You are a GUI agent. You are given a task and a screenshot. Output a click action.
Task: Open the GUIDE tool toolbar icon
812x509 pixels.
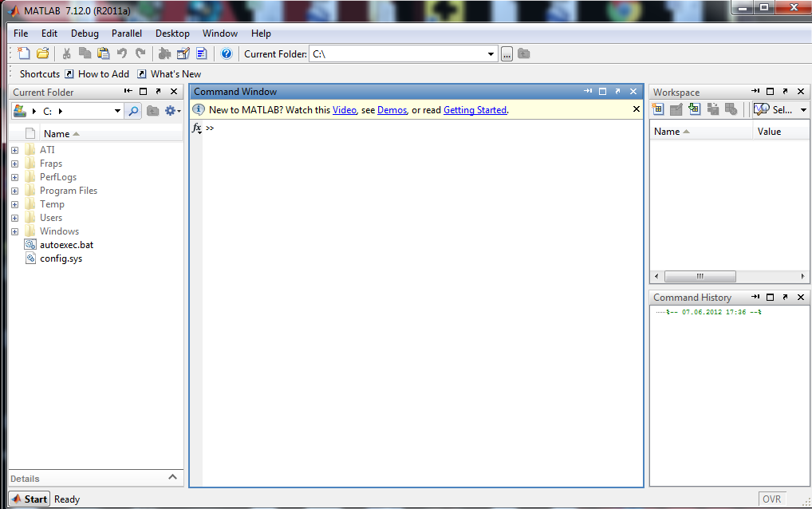pyautogui.click(x=183, y=53)
